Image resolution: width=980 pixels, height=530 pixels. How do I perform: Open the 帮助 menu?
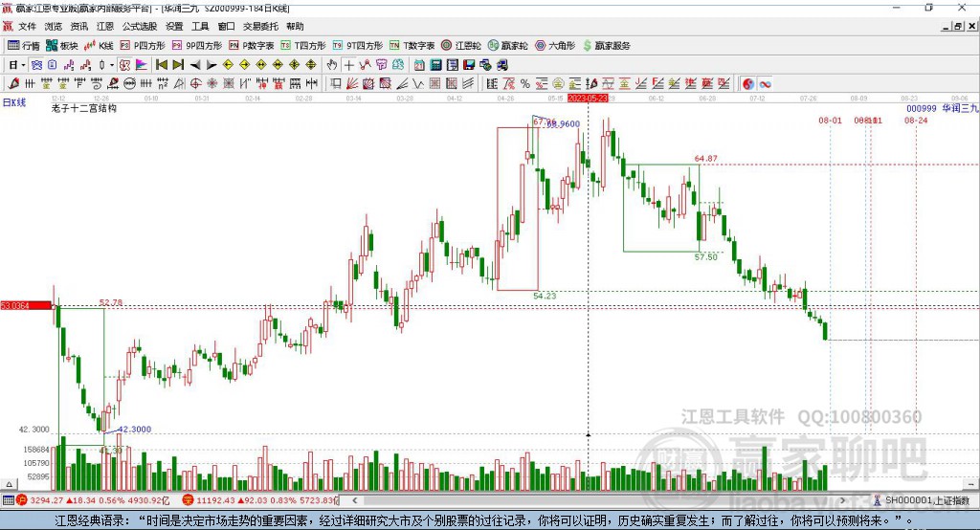click(295, 26)
